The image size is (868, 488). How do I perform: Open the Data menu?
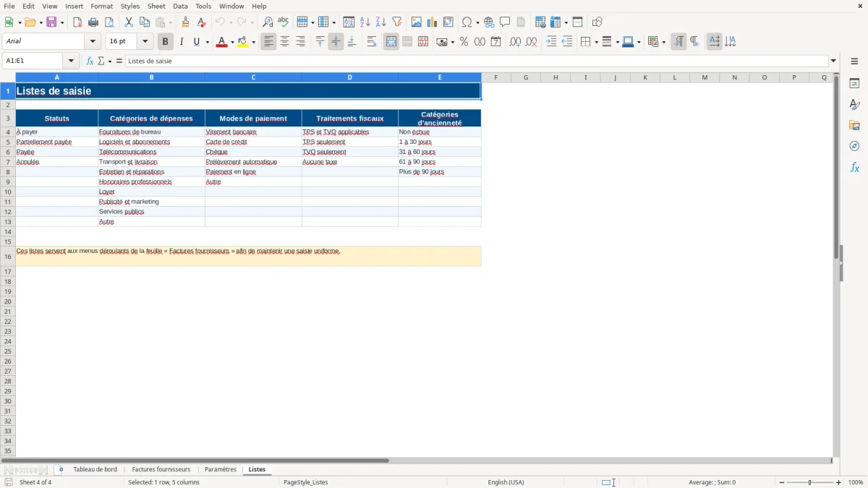click(180, 6)
